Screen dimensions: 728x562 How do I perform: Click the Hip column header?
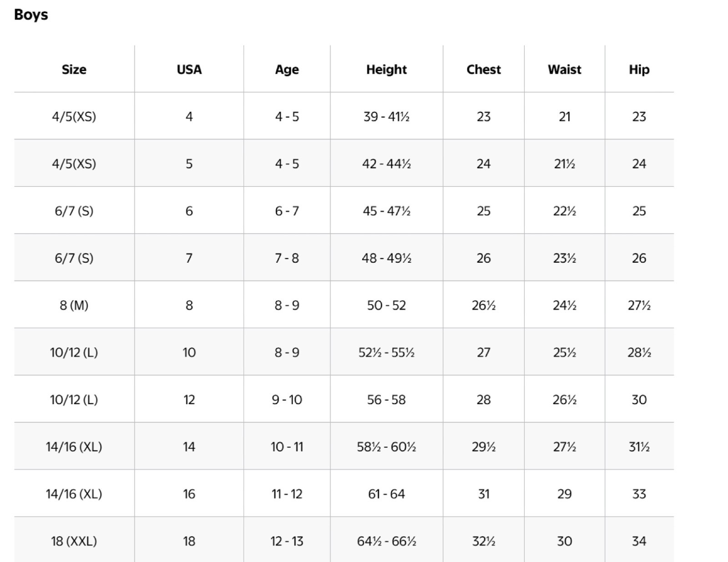click(639, 70)
